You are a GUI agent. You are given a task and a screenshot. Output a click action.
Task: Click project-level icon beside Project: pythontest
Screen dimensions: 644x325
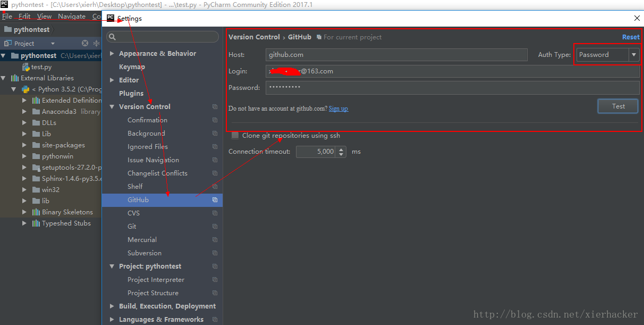(x=215, y=266)
